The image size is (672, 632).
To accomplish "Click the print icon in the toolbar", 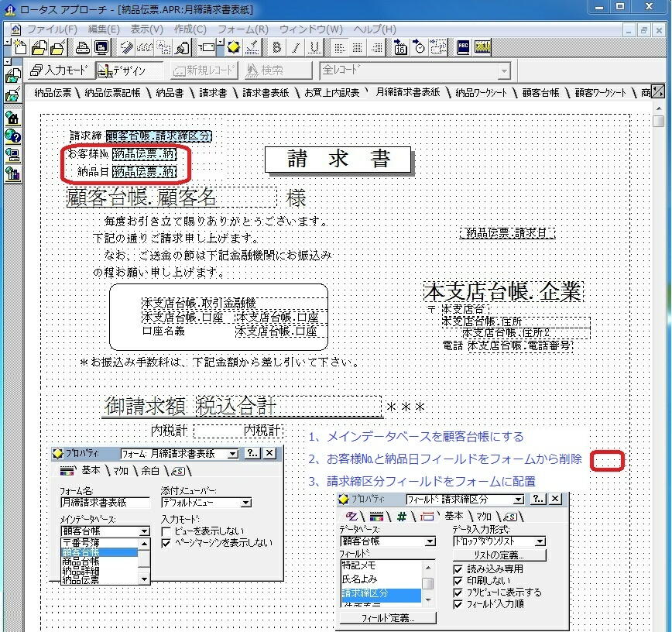I will click(82, 47).
